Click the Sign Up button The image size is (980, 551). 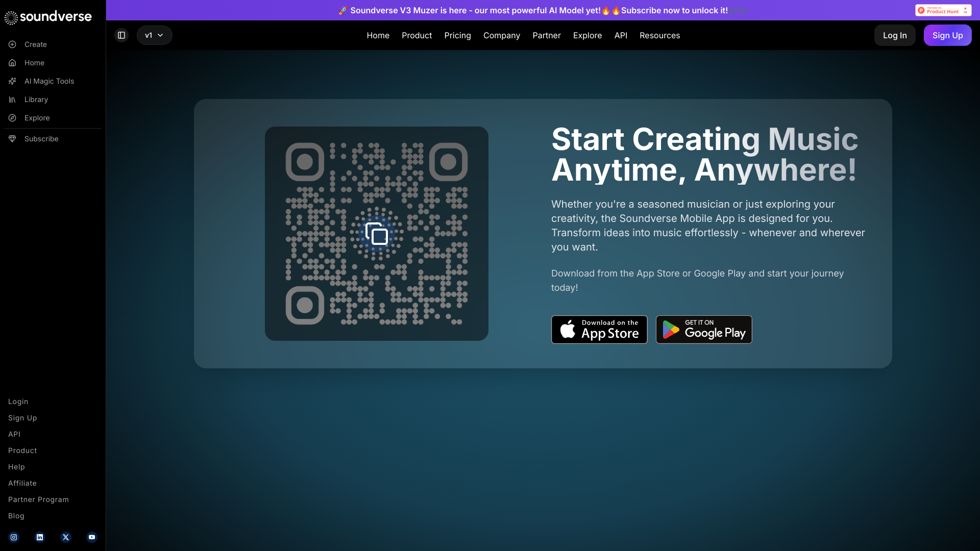point(947,35)
